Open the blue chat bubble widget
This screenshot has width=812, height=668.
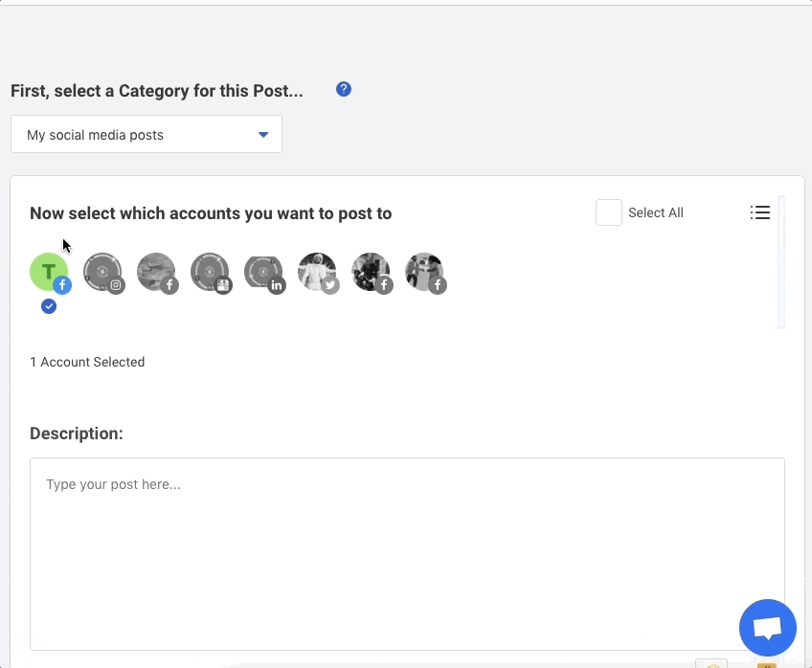(x=767, y=627)
